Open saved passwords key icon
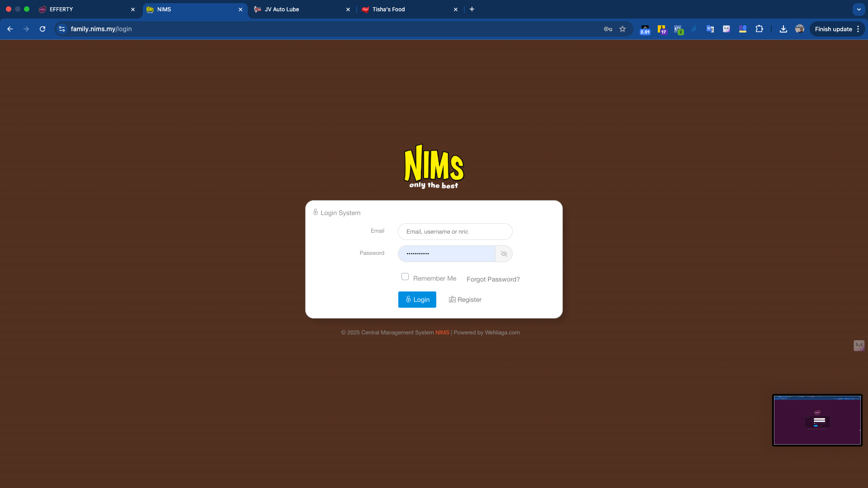Image resolution: width=868 pixels, height=488 pixels. click(608, 29)
